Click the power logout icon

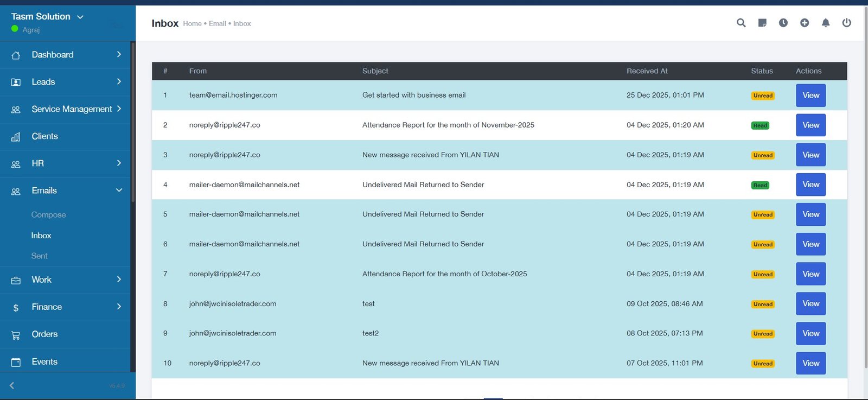[846, 23]
